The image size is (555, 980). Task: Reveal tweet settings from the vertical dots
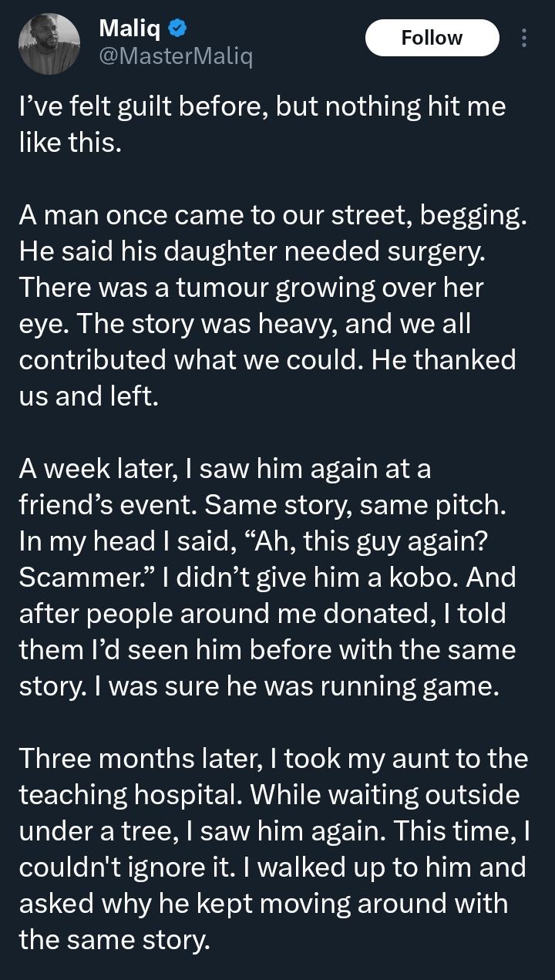pyautogui.click(x=524, y=38)
